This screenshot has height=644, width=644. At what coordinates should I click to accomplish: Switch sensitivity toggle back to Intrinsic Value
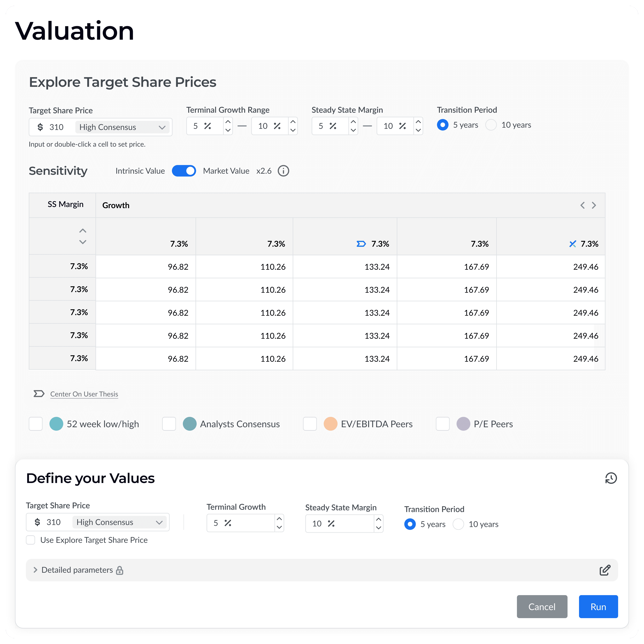184,171
